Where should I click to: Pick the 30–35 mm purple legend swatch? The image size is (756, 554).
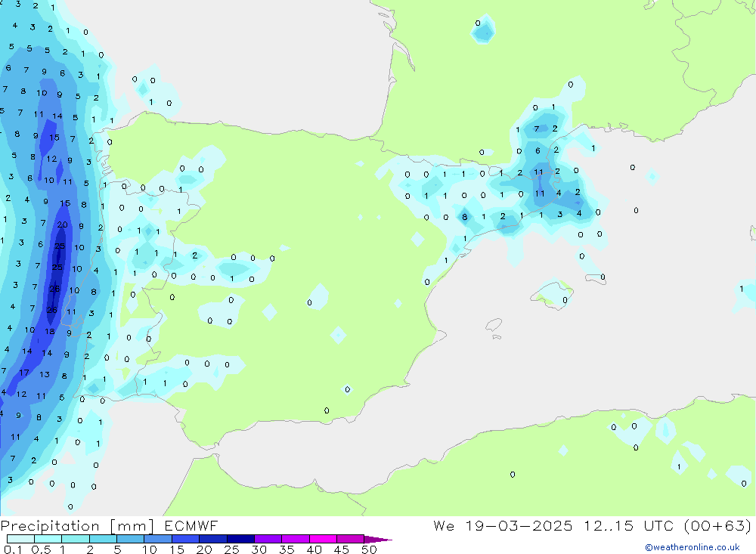(268, 539)
